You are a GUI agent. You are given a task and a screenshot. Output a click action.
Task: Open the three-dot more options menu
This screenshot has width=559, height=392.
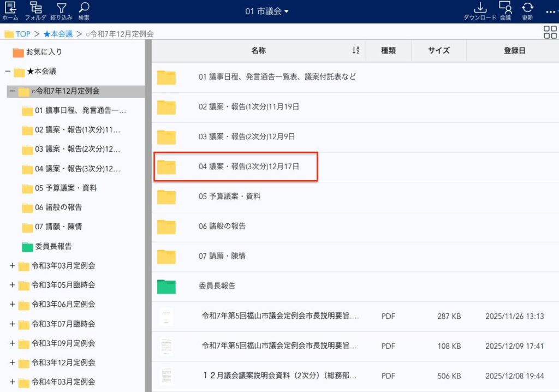point(551,11)
